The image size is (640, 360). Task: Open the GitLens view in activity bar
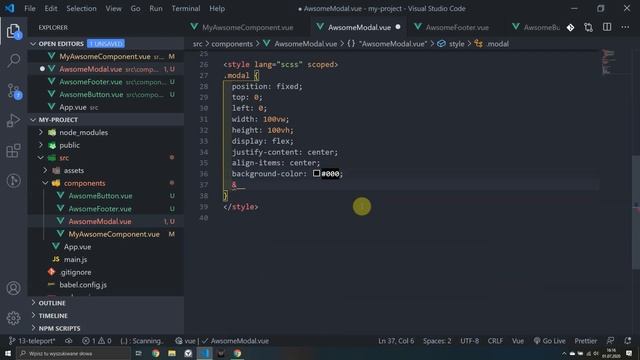click(x=13, y=180)
